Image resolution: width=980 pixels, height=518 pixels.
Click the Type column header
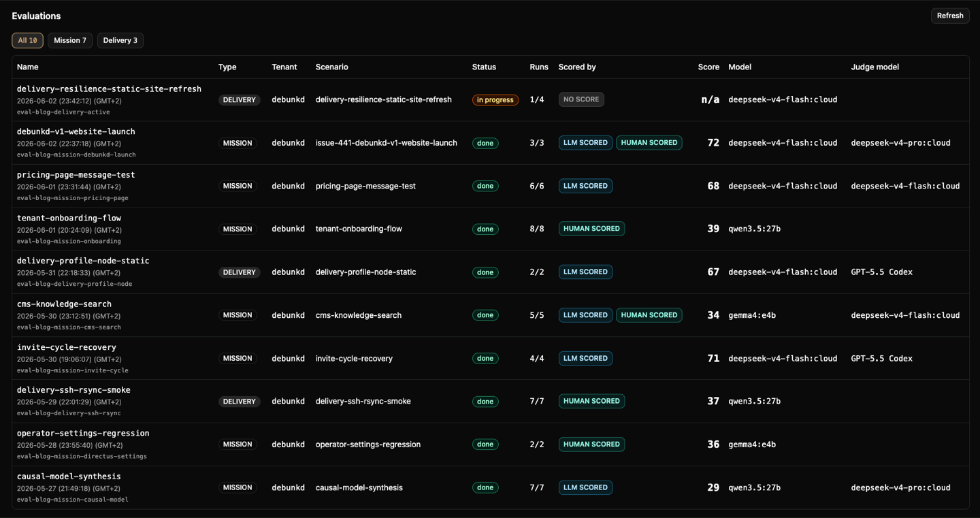click(227, 67)
